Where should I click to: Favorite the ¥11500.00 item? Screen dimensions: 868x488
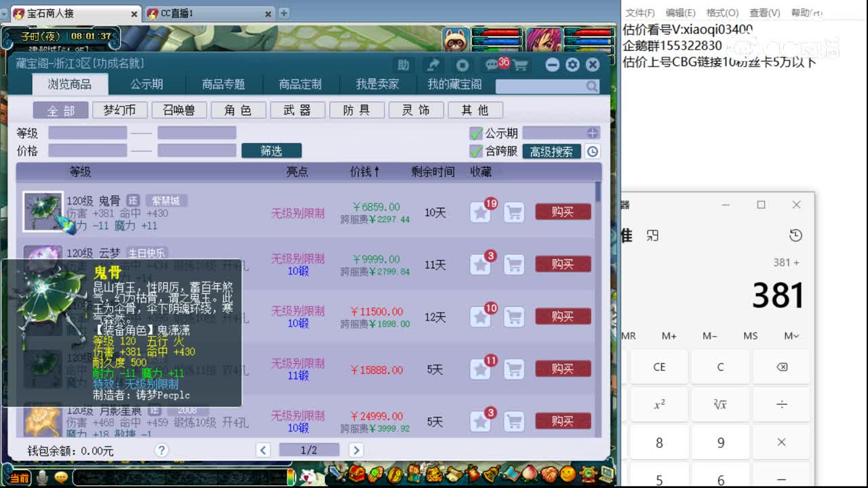coord(481,317)
